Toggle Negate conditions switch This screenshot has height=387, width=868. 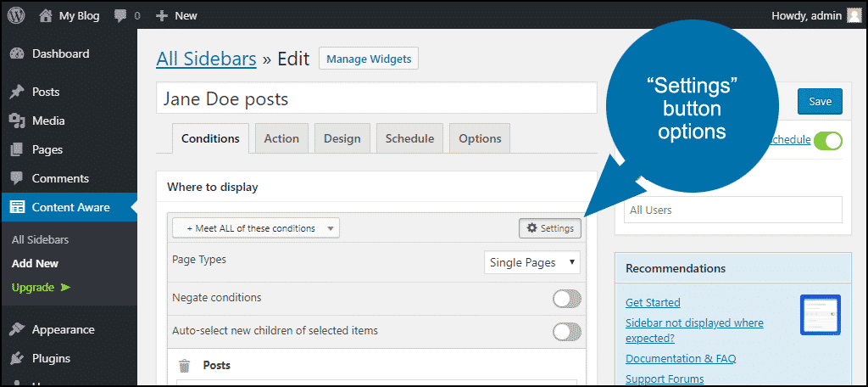click(567, 299)
